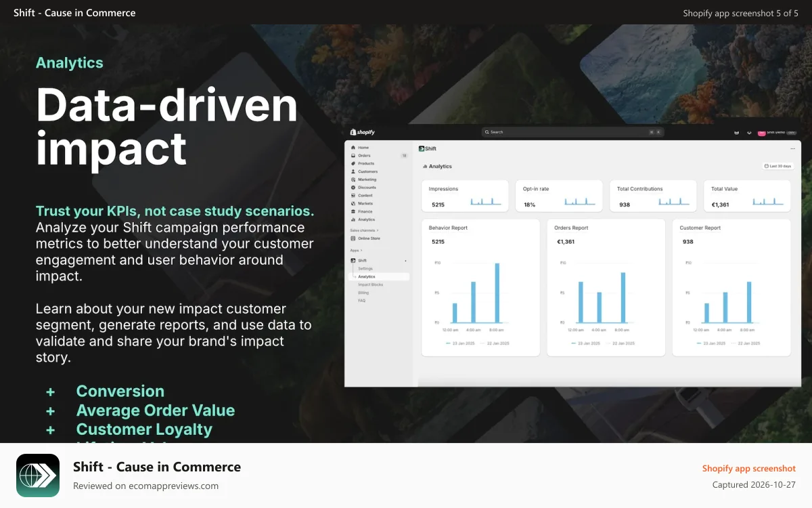
Task: Click the Orders count badge 18
Action: (404, 155)
